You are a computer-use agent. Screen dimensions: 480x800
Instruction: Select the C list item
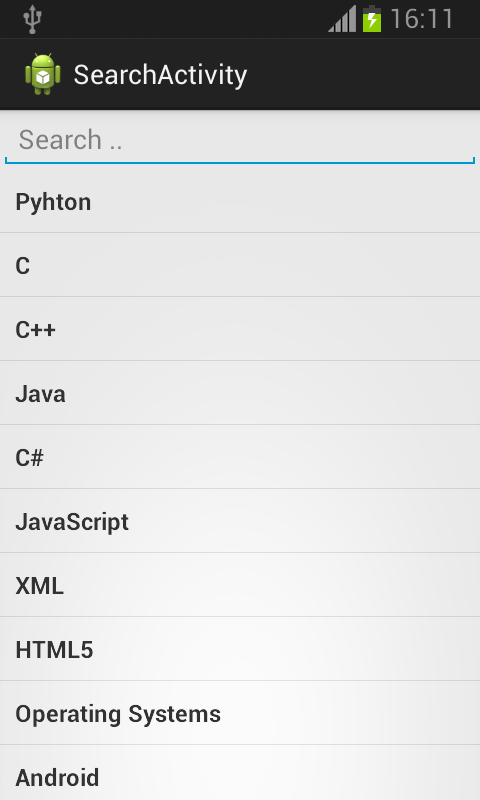coord(240,265)
